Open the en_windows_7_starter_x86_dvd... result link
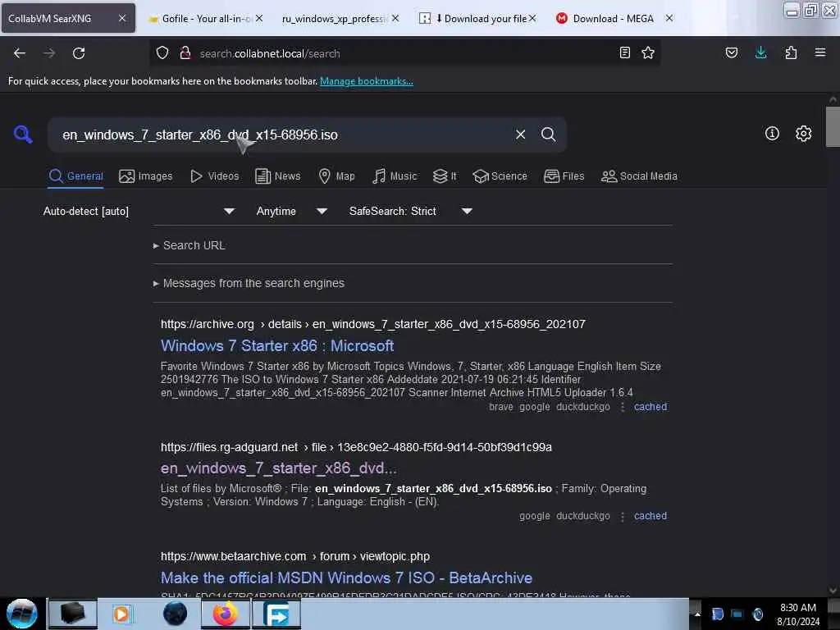The width and height of the screenshot is (840, 630). click(x=279, y=468)
